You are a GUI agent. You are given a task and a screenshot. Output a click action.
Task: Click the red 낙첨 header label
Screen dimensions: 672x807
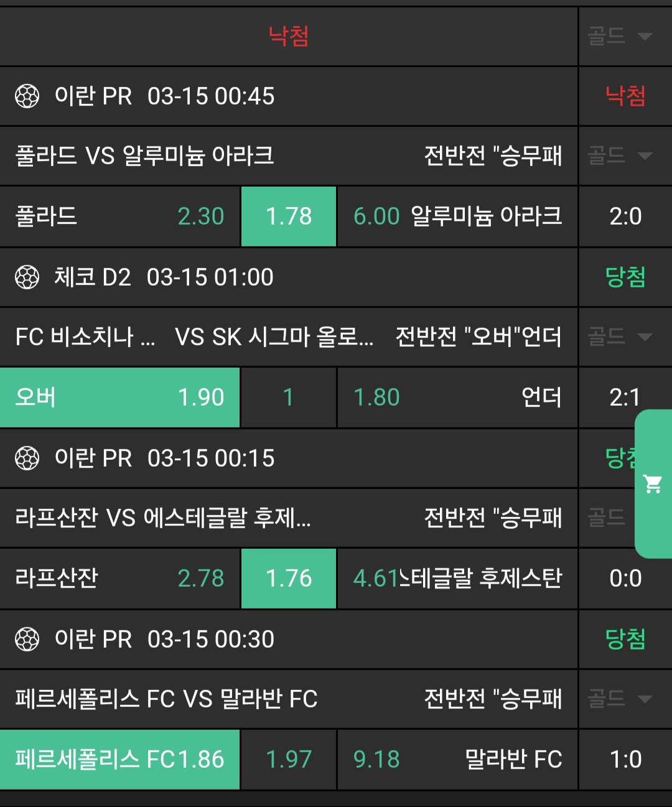289,36
